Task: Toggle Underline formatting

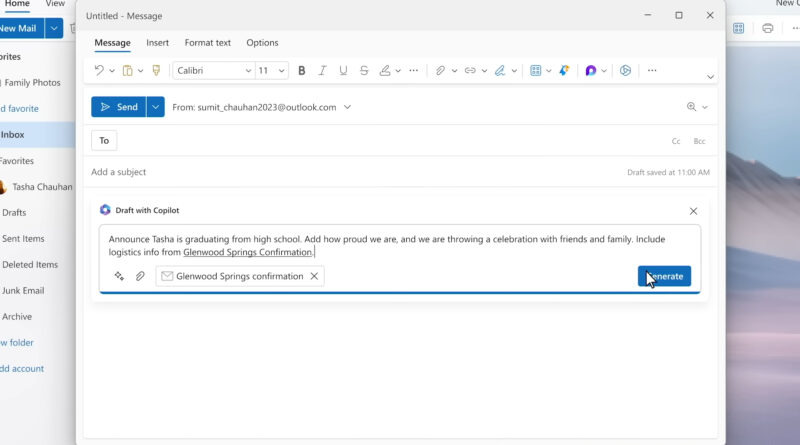Action: click(343, 70)
